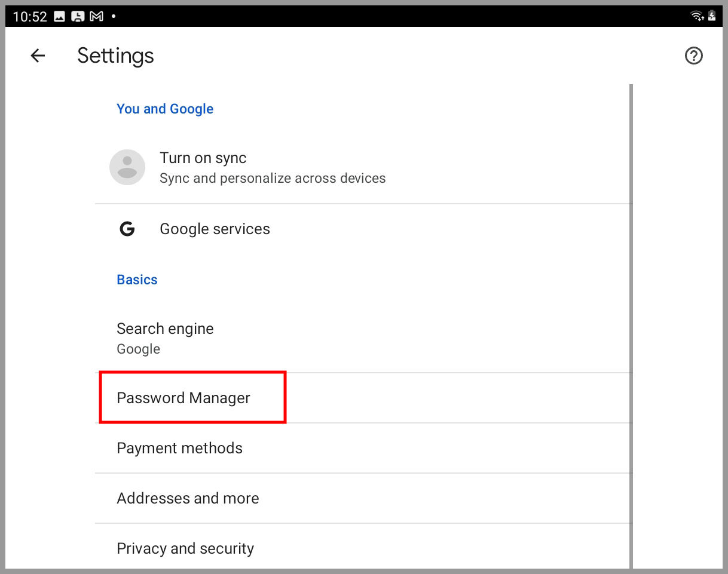Tap the save-disk notification icon in status bar
Screen dimensions: 728x574
click(x=78, y=17)
